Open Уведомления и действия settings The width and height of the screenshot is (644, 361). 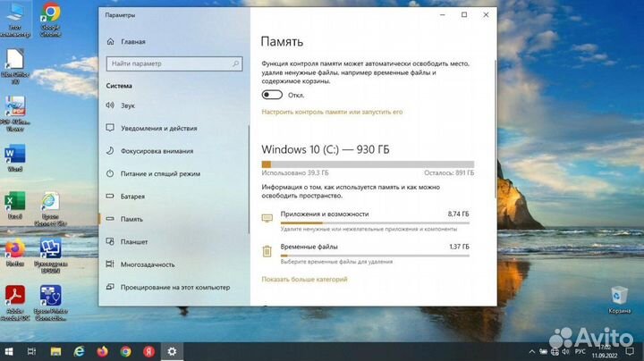coord(159,128)
